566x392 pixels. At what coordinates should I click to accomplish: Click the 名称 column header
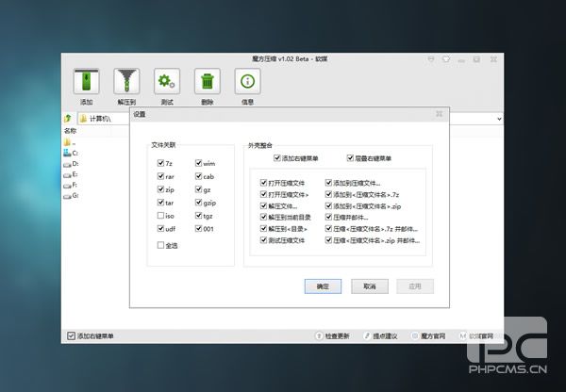coord(71,131)
